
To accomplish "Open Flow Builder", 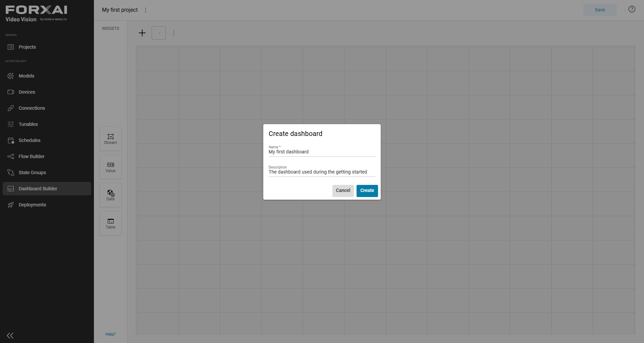I will 47,156.
